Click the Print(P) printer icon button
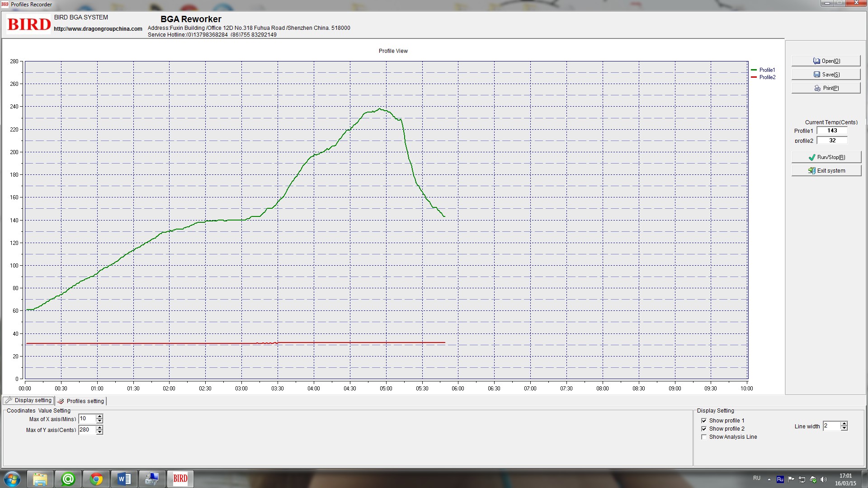Image resolution: width=868 pixels, height=488 pixels. tap(826, 88)
